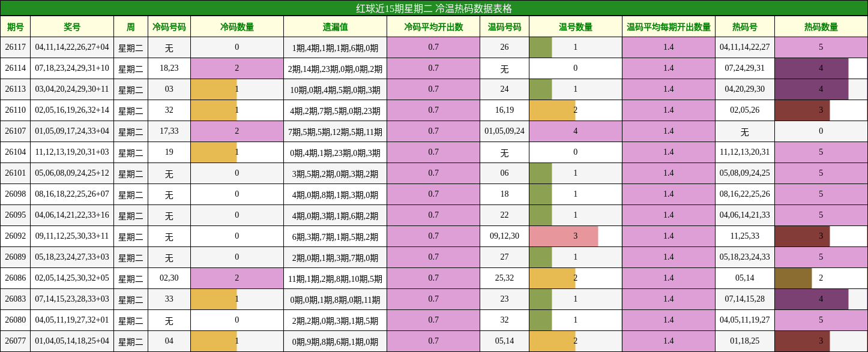Click winning numbers 04,11,14,22,26,27+04
Image resolution: width=868 pixels, height=352 pixels.
click(72, 47)
